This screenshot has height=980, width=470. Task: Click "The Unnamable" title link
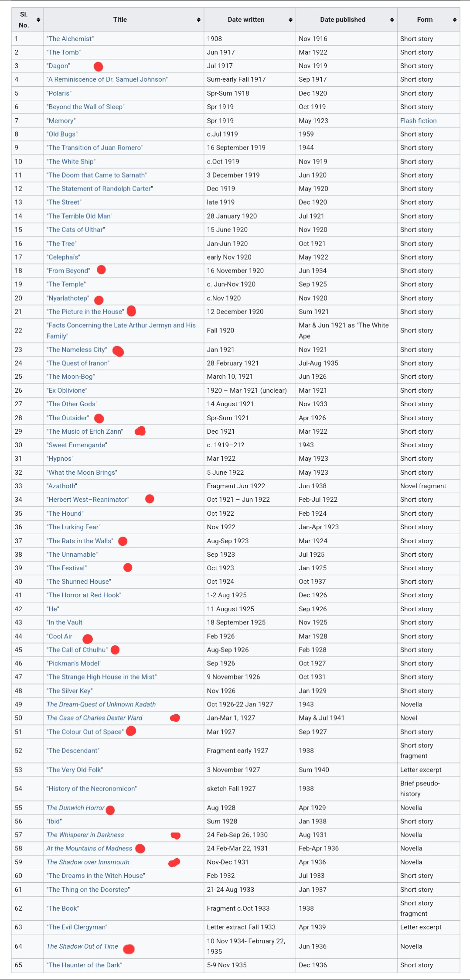72,555
